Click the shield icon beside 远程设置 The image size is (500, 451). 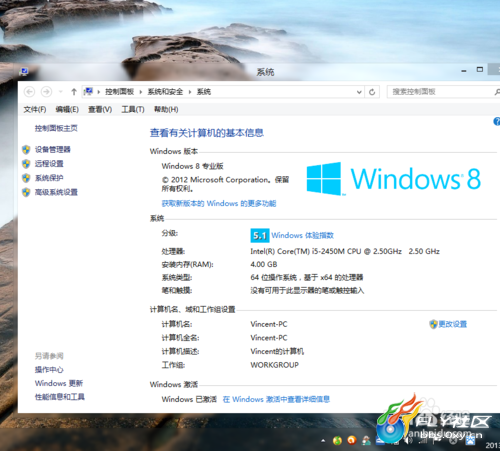pos(26,164)
